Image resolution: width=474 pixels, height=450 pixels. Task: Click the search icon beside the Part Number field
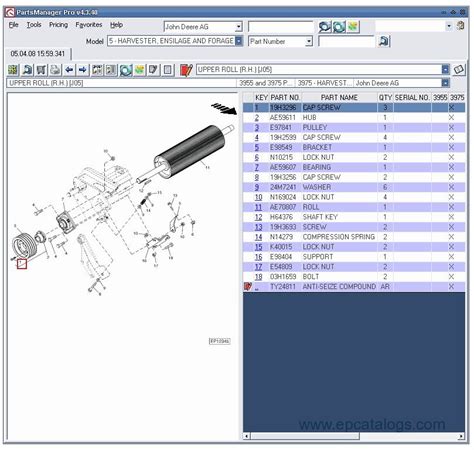[384, 41]
